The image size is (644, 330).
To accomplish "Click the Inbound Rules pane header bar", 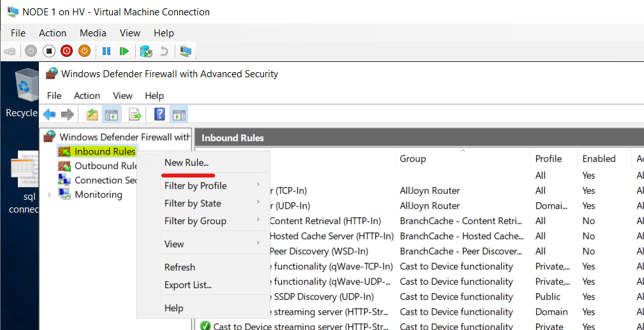I will click(419, 138).
